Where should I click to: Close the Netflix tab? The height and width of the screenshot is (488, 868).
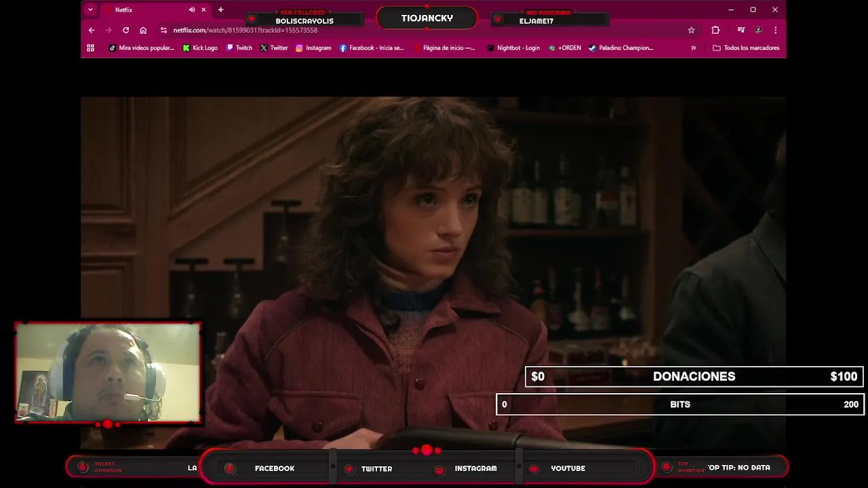(x=203, y=9)
